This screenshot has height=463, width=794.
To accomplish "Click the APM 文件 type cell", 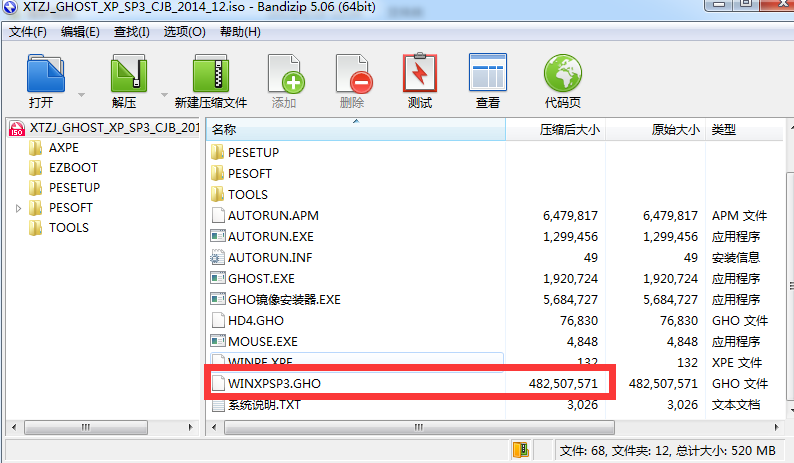I will (x=739, y=216).
